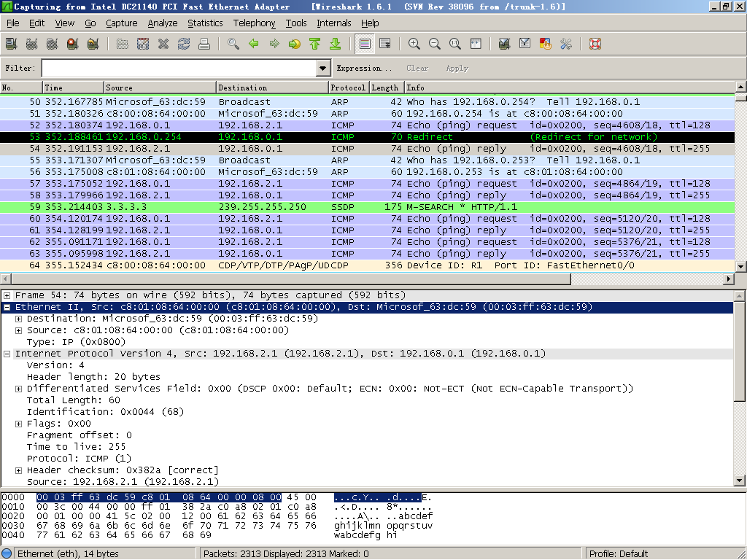This screenshot has height=560, width=747.
Task: Stop the running capture icon
Action: point(72,44)
